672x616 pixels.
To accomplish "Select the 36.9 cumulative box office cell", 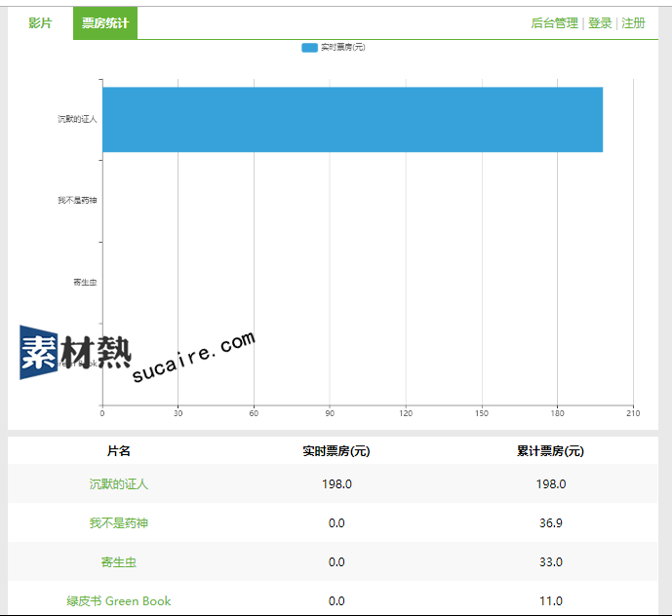I will click(x=550, y=522).
